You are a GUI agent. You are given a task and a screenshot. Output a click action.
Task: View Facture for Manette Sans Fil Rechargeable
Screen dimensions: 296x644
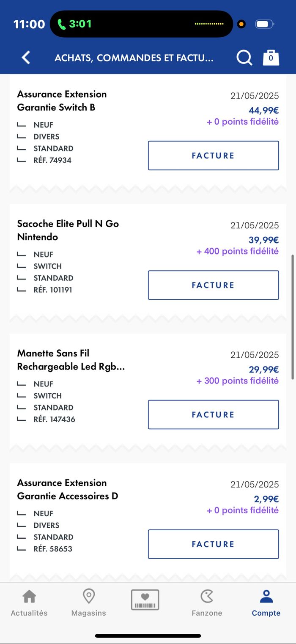pos(213,414)
